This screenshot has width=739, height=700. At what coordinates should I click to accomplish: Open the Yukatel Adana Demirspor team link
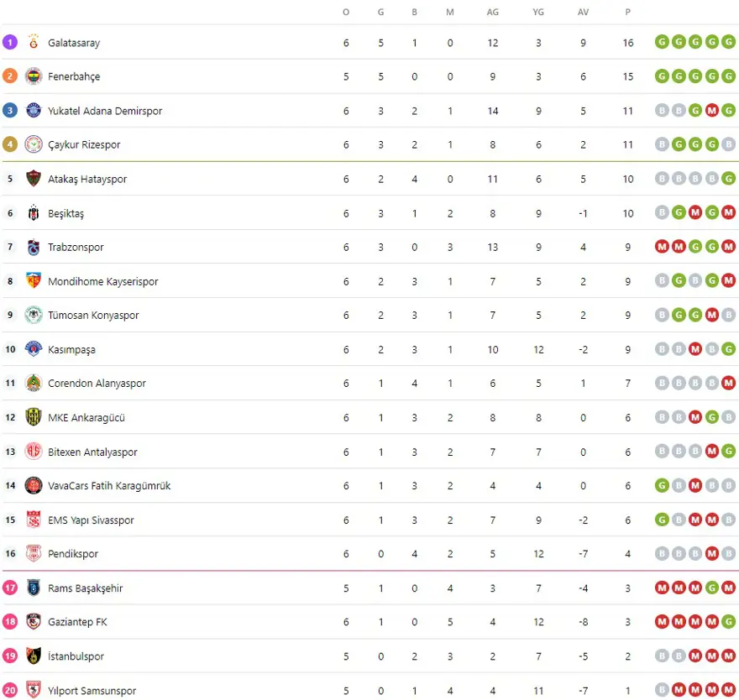pos(105,111)
